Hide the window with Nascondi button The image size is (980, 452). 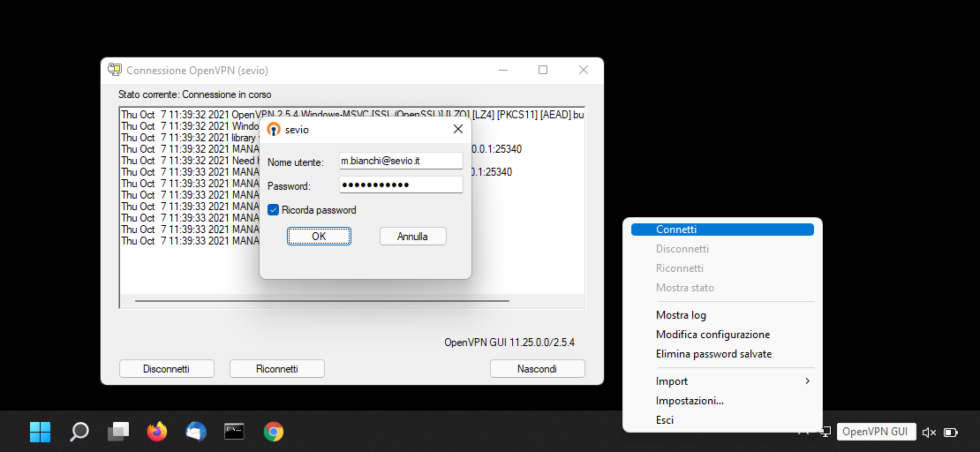coord(537,369)
